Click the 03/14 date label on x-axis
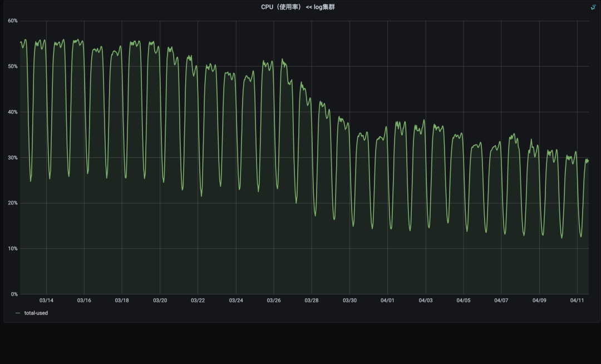This screenshot has width=601, height=364. click(x=46, y=301)
